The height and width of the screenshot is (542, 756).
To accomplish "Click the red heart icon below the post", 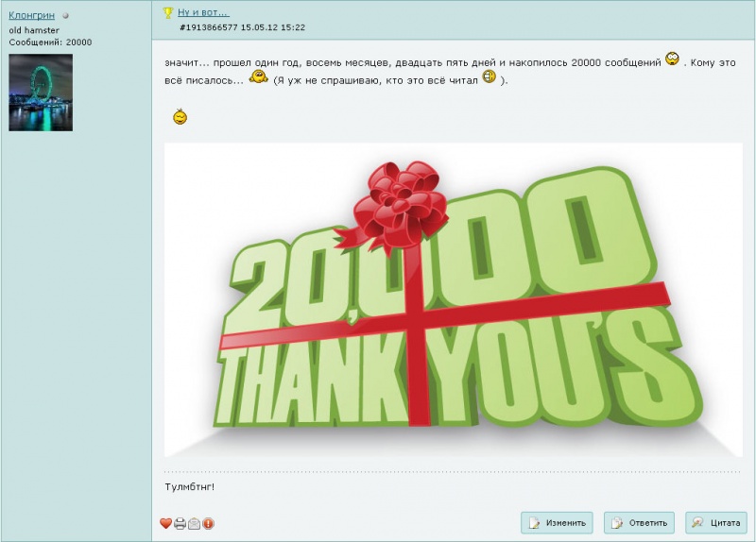I will [166, 523].
